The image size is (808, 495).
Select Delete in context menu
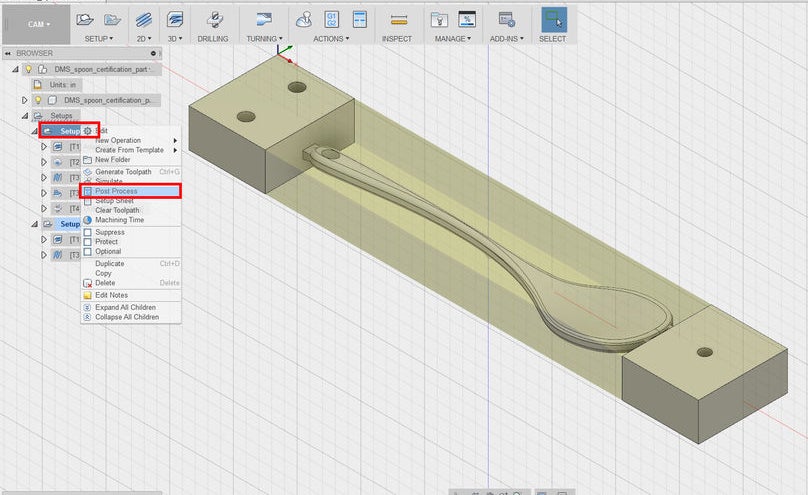tap(131, 283)
